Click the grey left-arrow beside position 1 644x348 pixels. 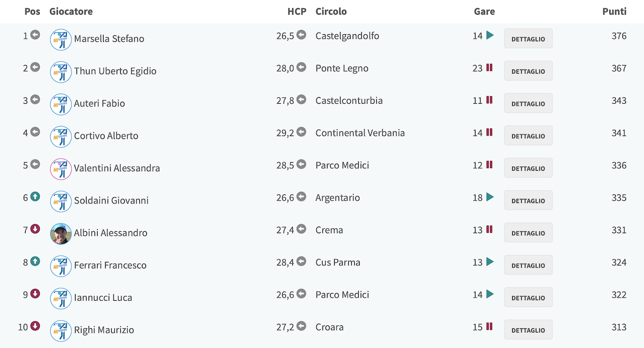[35, 35]
